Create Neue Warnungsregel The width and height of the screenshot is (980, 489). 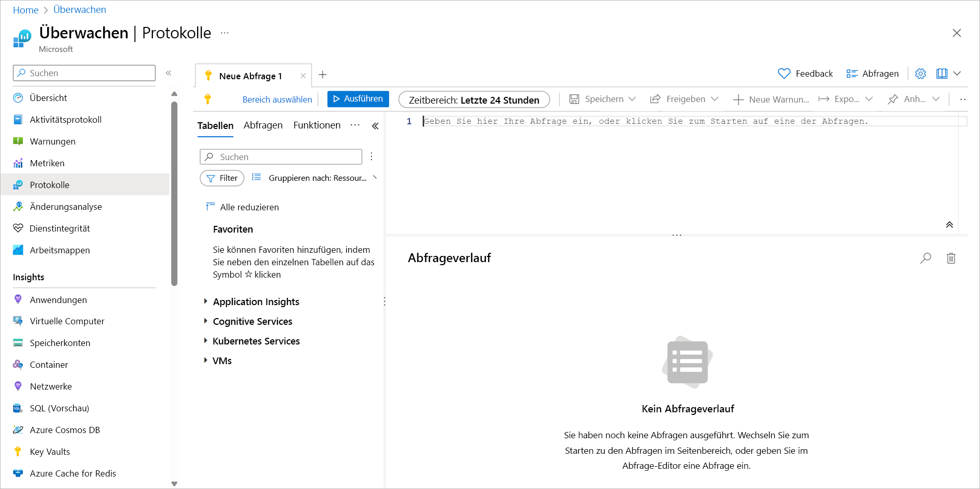(x=771, y=99)
